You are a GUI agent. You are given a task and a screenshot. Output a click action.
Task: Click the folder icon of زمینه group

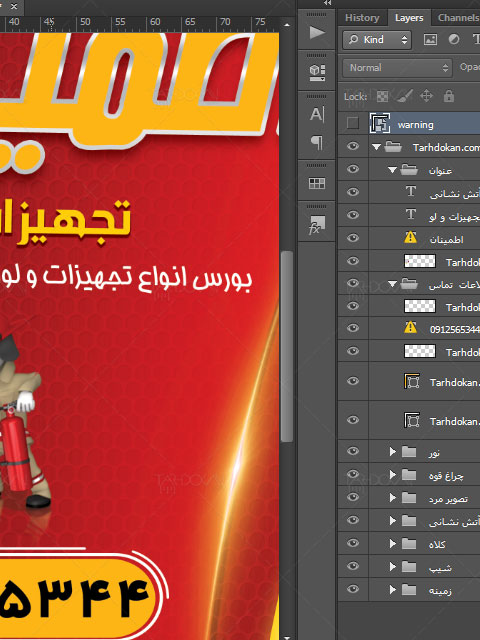(409, 589)
